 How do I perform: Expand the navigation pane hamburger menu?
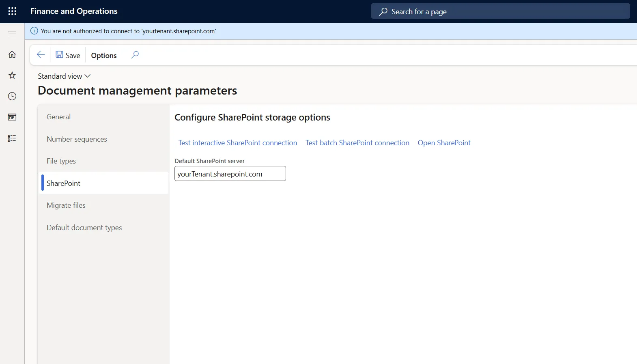pos(12,34)
